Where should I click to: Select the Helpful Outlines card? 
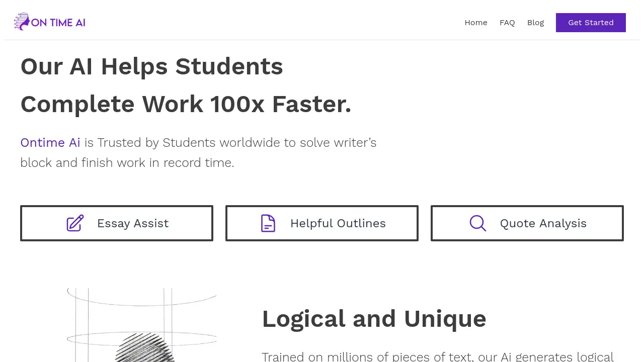point(322,223)
